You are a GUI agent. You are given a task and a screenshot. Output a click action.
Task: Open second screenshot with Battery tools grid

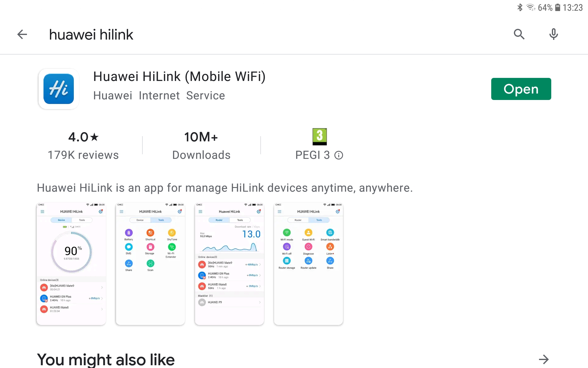tap(150, 264)
